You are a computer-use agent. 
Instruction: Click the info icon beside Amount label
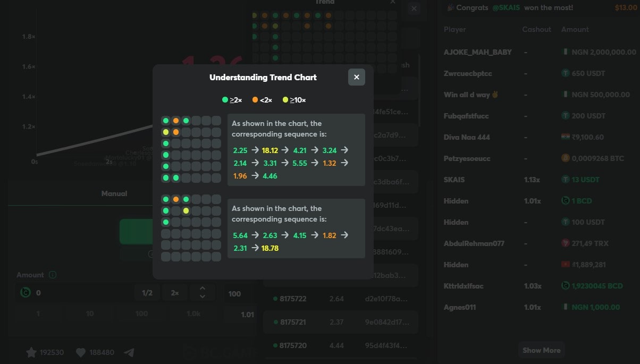pyautogui.click(x=53, y=275)
